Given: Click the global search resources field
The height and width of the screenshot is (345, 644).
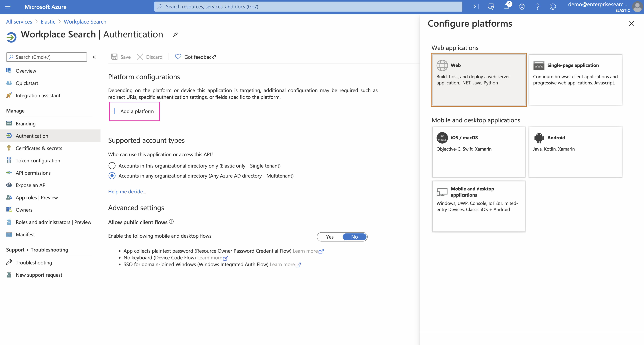Looking at the screenshot, I should point(308,7).
